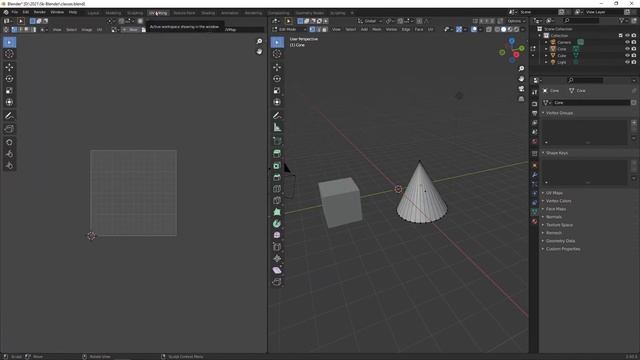Click the Cone mesh name field

point(591,102)
